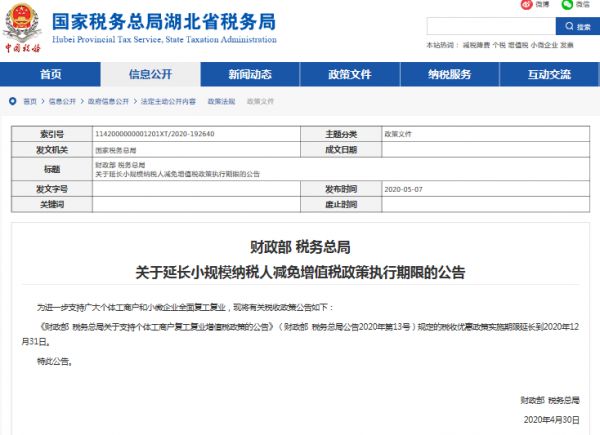Open the WeChat icon link
The image size is (600, 435).
pos(566,5)
